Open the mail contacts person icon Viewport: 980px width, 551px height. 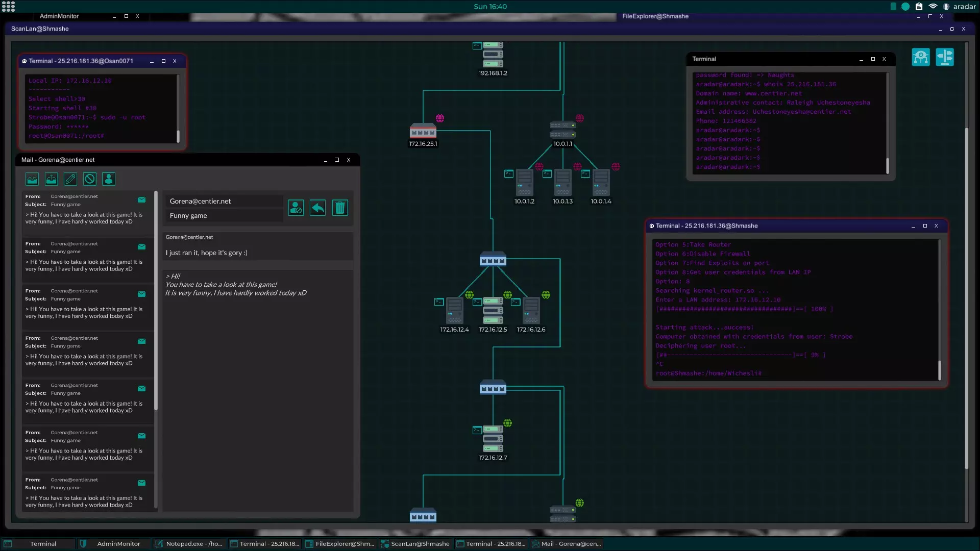coord(109,179)
